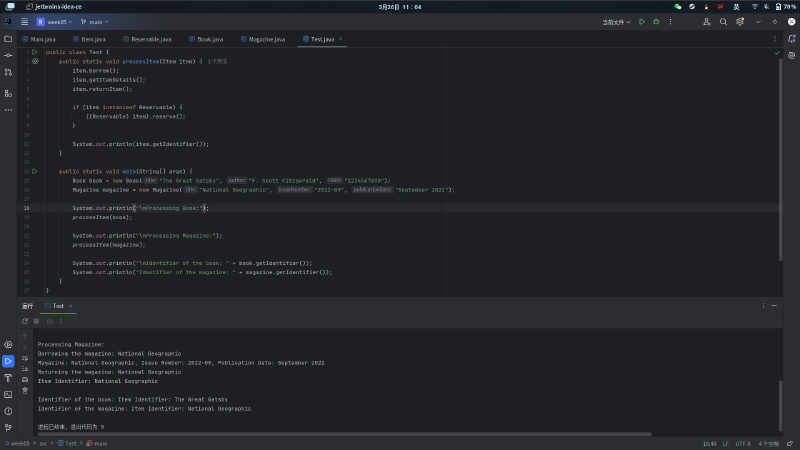Stop the running process button

pos(36,321)
